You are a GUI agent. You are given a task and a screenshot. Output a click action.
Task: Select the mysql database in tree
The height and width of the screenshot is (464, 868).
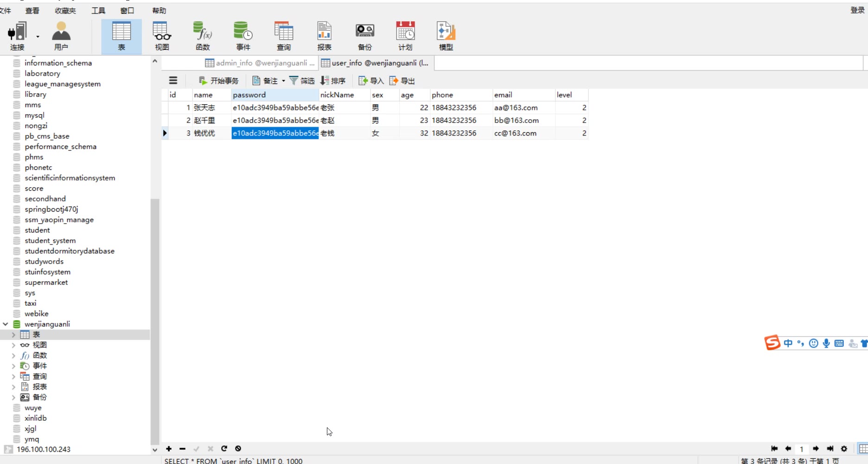coord(34,115)
